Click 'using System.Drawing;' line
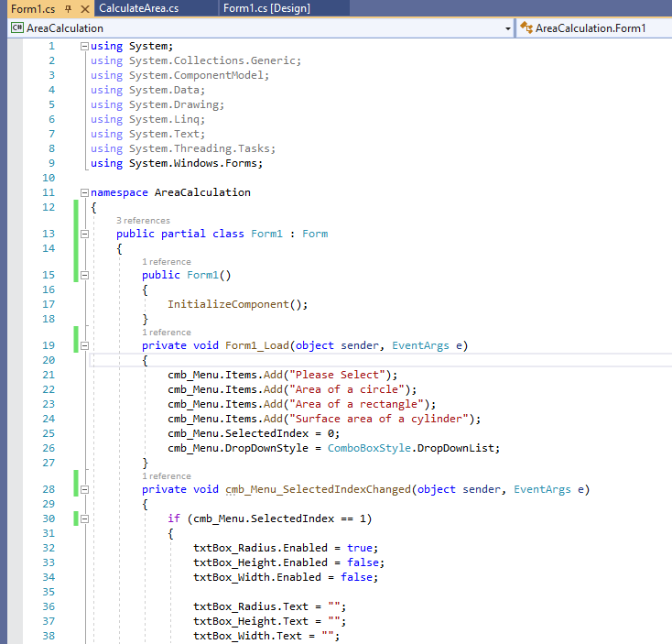Viewport: 672px width, 644px height. (157, 104)
